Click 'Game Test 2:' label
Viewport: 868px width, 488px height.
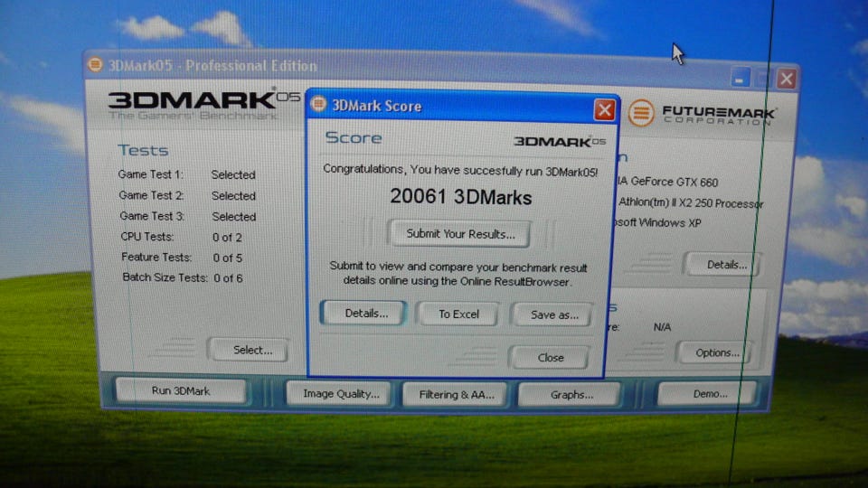click(x=151, y=195)
